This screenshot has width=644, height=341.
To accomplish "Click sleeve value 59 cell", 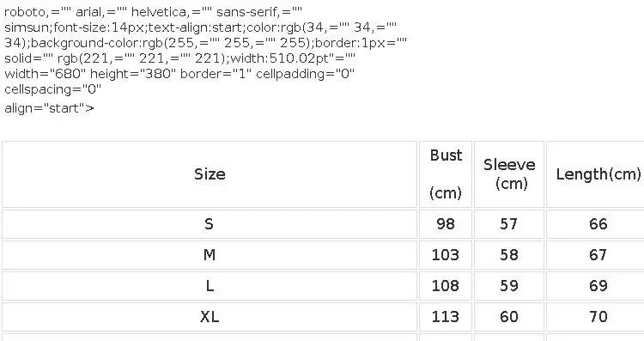I will 509,286.
